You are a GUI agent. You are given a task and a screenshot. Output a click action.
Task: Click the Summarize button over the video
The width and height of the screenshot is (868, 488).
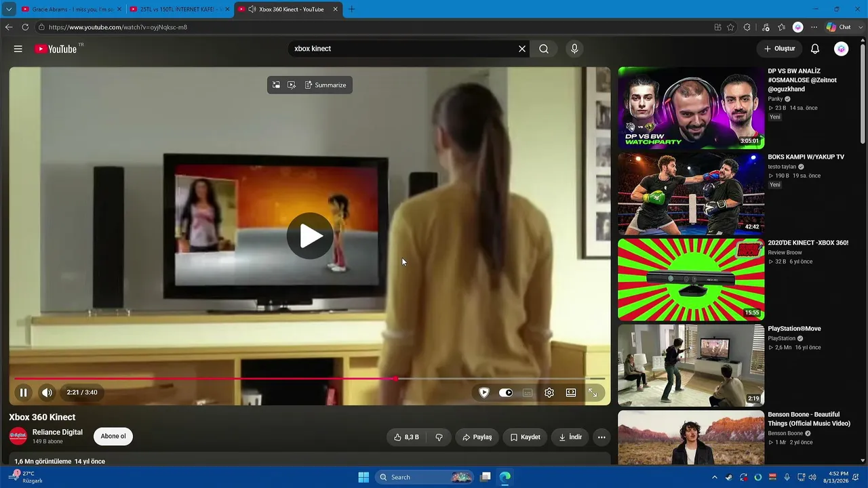325,85
